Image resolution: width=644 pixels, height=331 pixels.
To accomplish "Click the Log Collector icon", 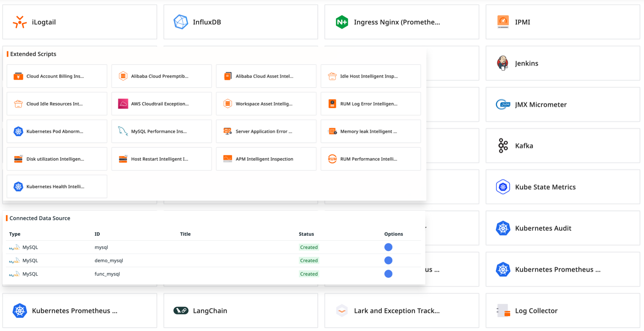I will pyautogui.click(x=504, y=311).
